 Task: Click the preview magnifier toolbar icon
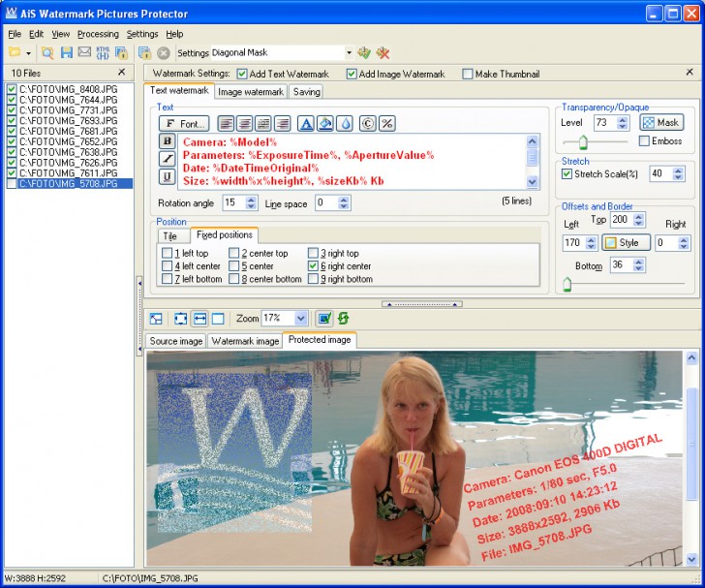tap(47, 52)
